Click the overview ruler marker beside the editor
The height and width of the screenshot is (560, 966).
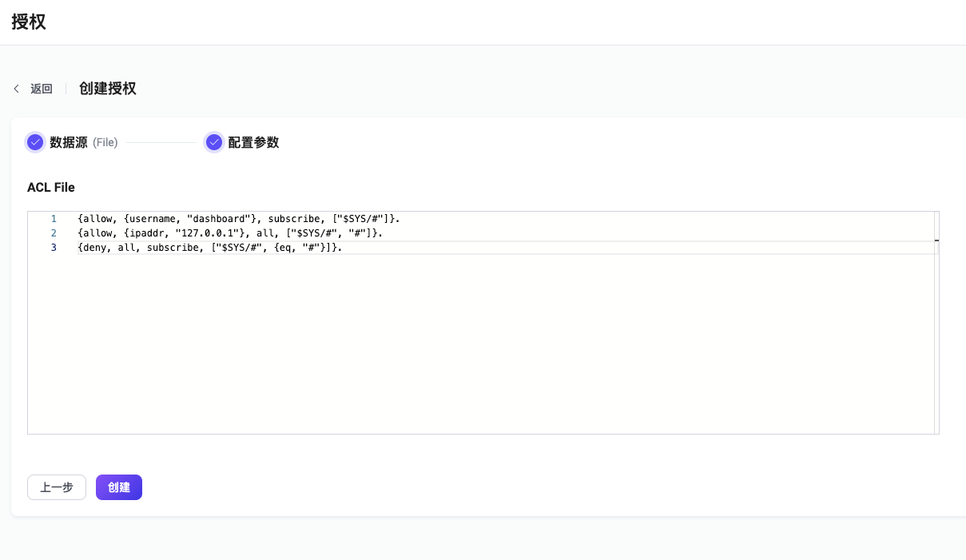(936, 240)
